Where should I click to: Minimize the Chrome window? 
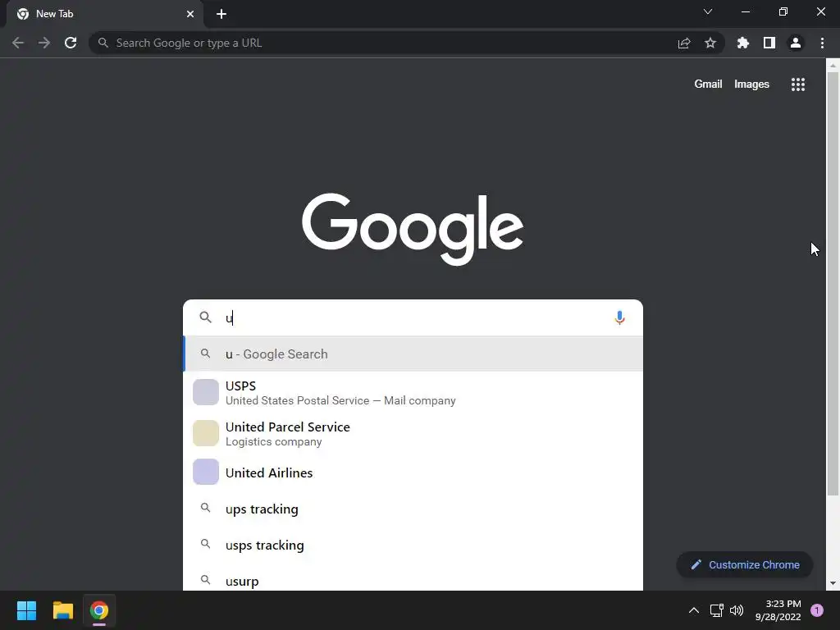(x=745, y=11)
